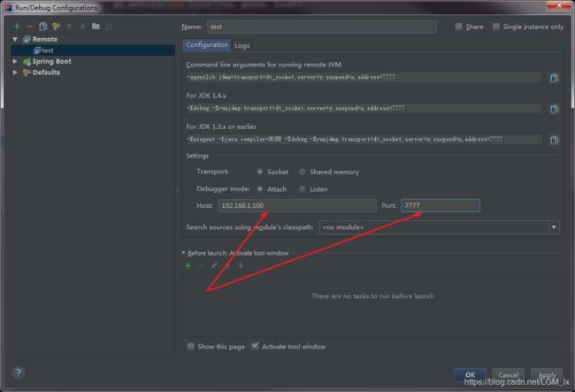The image size is (575, 392).
Task: Move configuration up with the arrow icon
Action: tap(69, 27)
